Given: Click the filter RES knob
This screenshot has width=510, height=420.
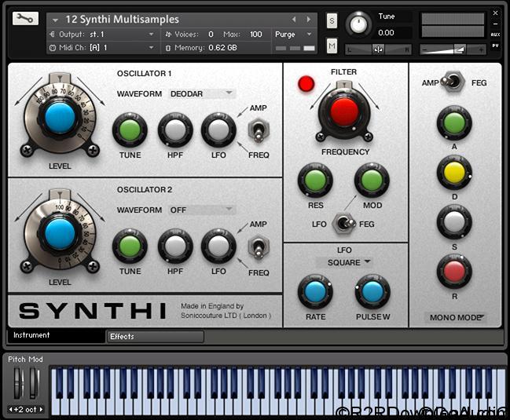Looking at the screenshot, I should click(315, 181).
